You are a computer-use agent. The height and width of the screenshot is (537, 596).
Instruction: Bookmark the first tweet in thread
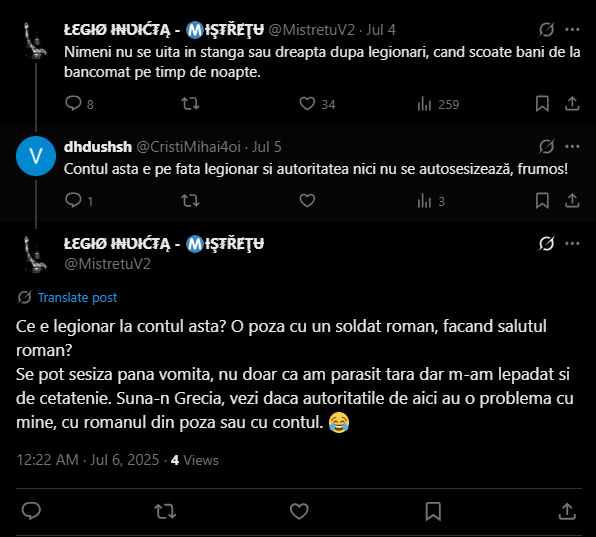click(x=542, y=103)
